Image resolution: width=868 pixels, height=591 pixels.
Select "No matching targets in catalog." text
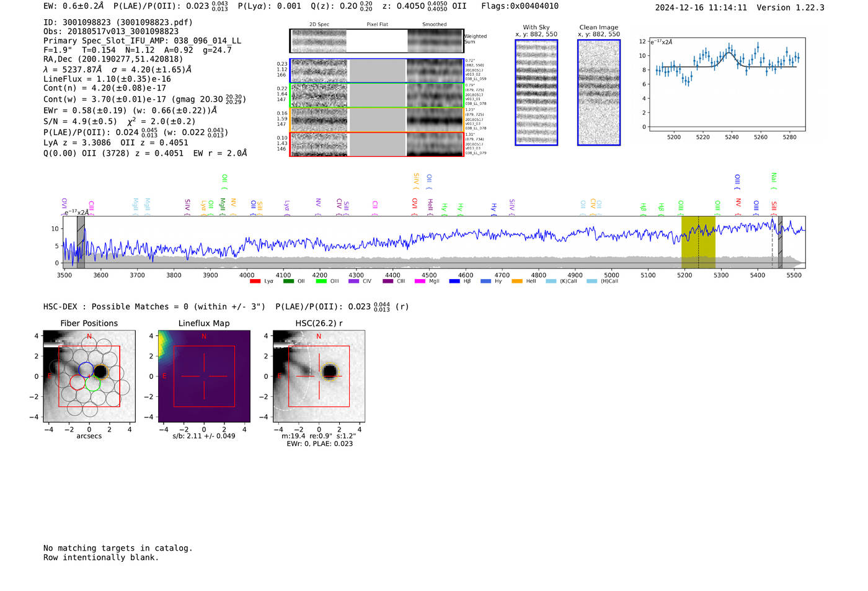click(118, 548)
